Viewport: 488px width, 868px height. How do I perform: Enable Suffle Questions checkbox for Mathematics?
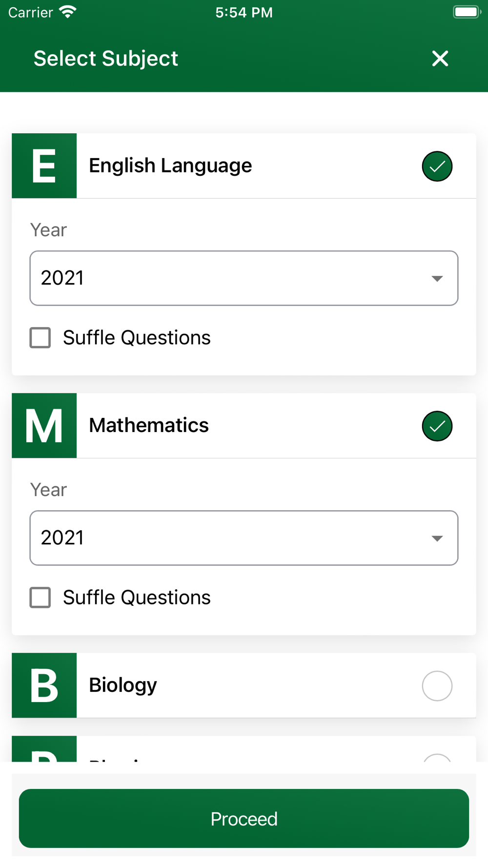41,598
